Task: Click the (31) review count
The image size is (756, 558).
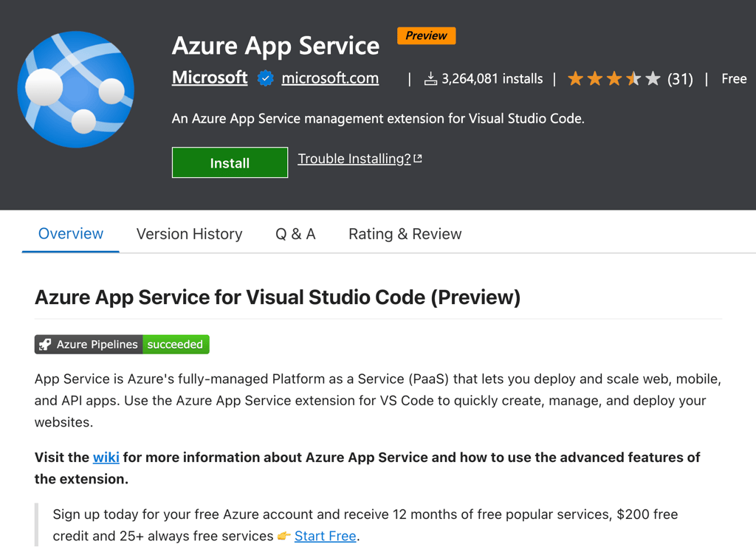Action: click(x=680, y=78)
